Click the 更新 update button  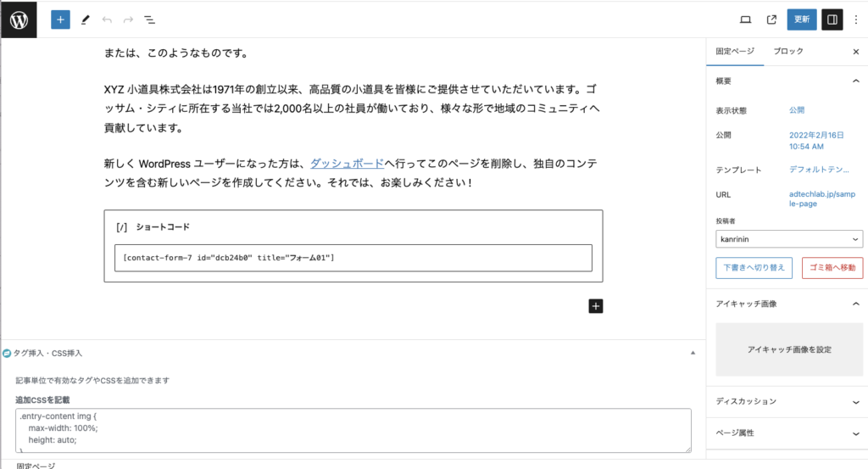(x=802, y=19)
